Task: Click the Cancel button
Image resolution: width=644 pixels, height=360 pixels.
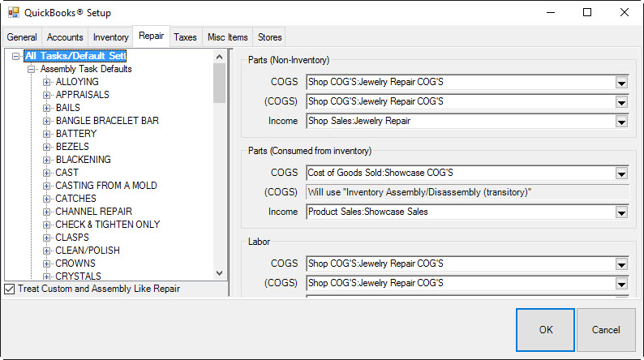Action: click(606, 330)
